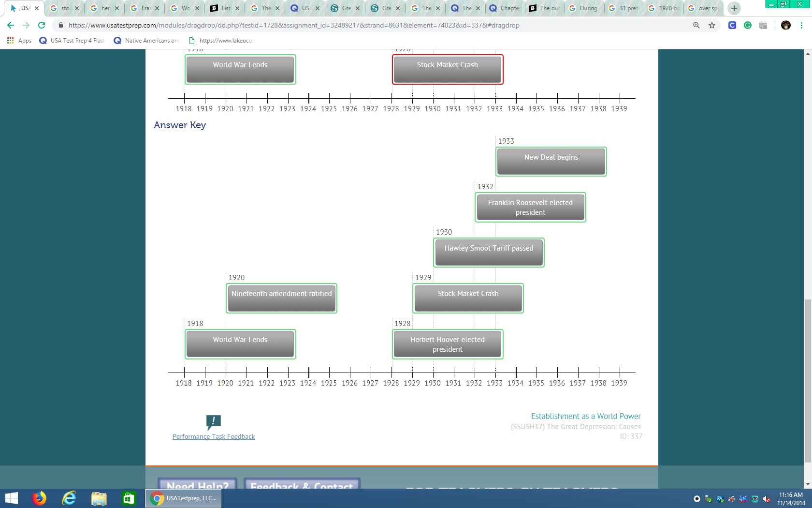Open USA Test Prep 4 Flash bookmark
The image size is (812, 508).
72,41
